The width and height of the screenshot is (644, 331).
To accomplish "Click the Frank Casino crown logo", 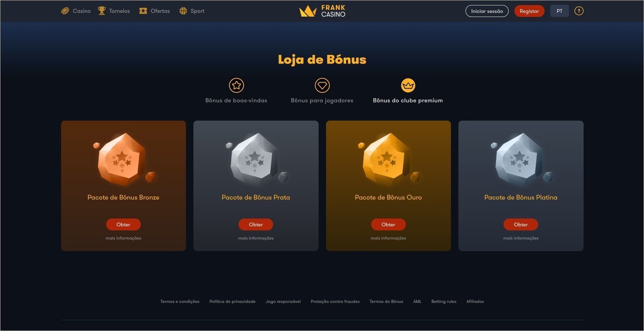I will click(x=322, y=11).
